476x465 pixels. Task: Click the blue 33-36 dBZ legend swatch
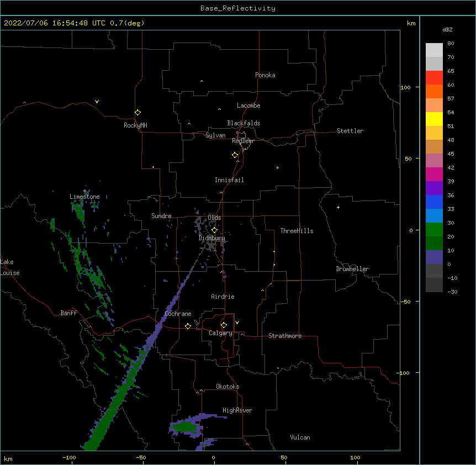[x=434, y=202]
